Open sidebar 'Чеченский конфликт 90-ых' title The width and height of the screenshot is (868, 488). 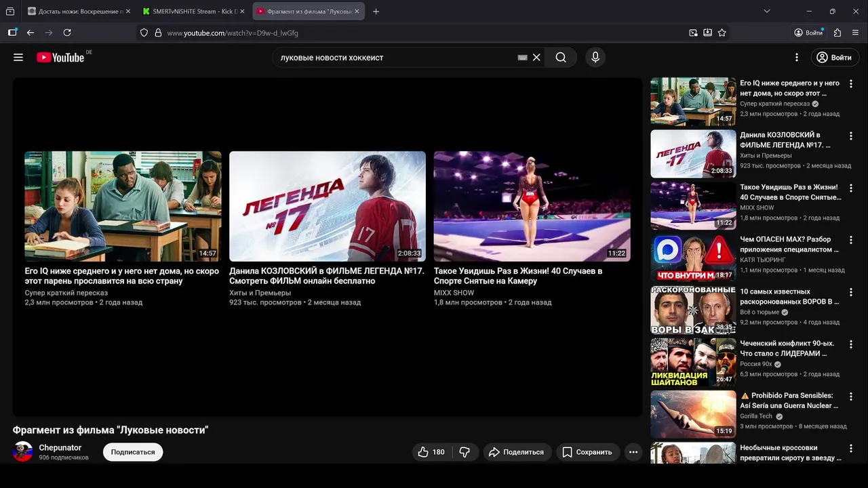coord(787,348)
